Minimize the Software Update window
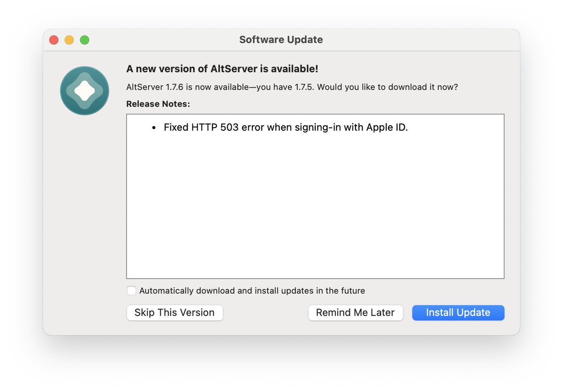Image resolution: width=563 pixels, height=392 pixels. (x=69, y=40)
